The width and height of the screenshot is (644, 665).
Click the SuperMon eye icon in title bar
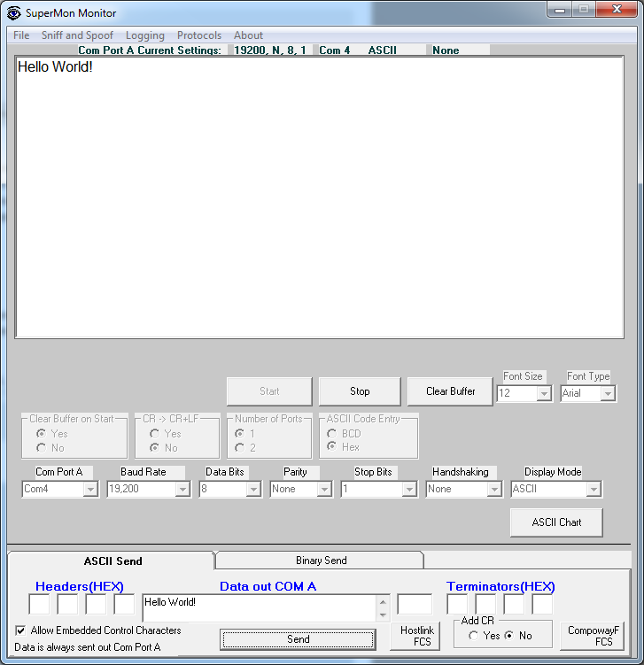pos(13,13)
